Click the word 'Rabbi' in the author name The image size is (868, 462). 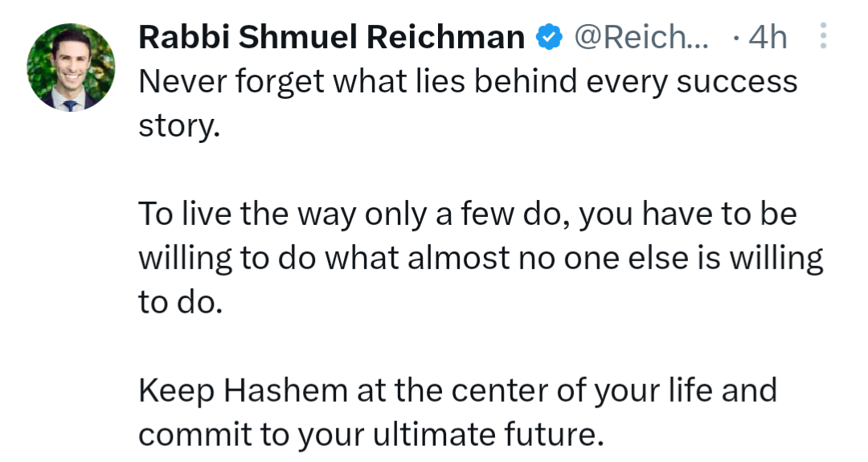coord(184,37)
